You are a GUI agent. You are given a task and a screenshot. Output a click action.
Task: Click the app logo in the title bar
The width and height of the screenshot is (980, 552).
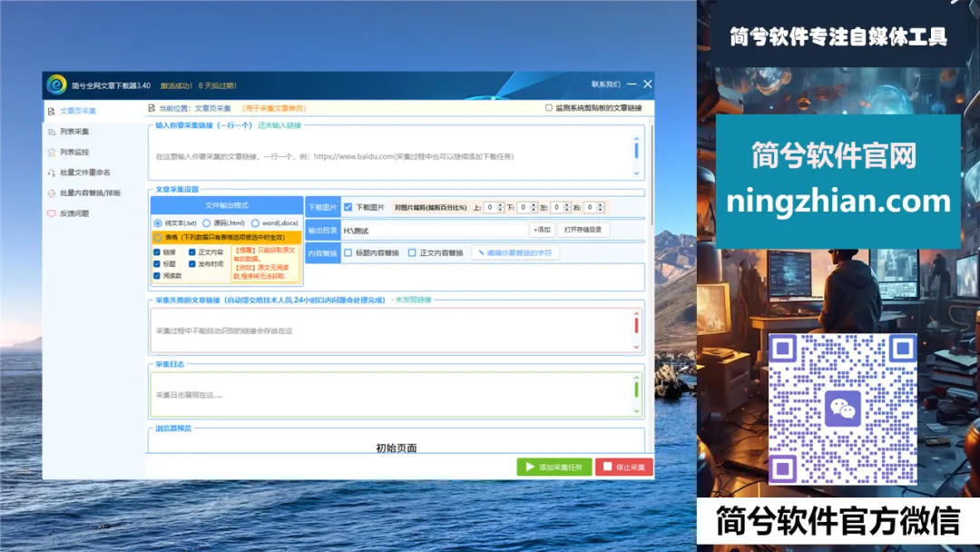coord(56,84)
